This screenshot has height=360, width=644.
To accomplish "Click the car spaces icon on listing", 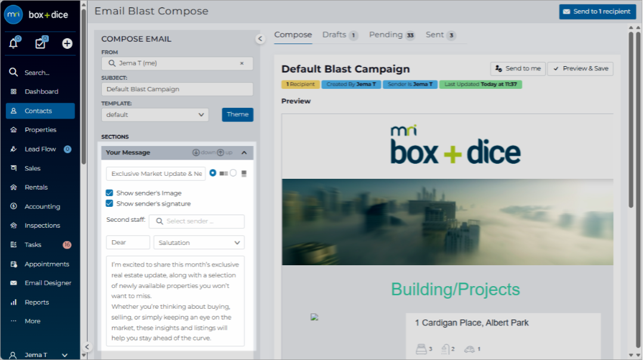I will (469, 349).
